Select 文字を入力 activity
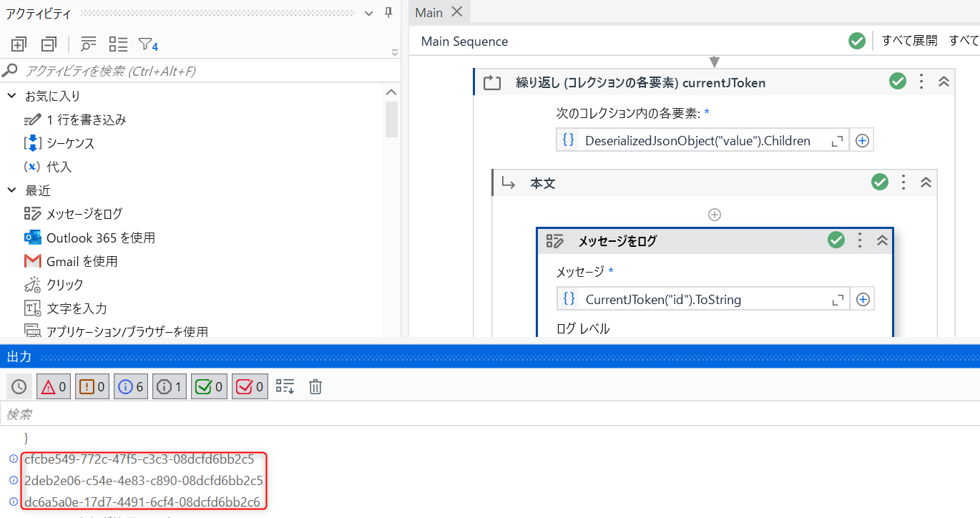 point(65,308)
